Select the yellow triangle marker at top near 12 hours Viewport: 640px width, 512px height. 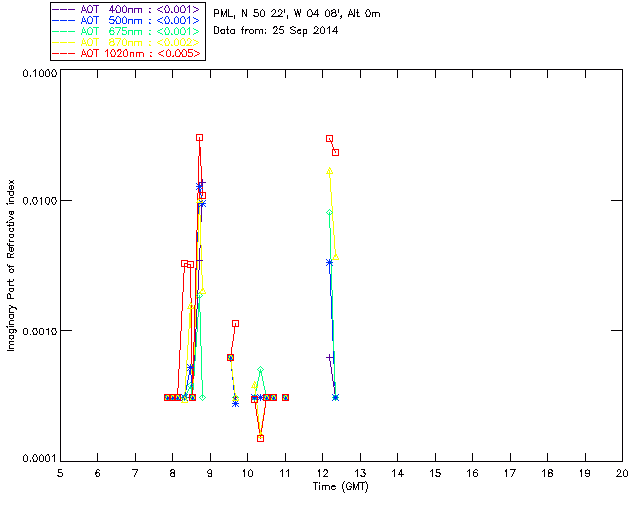coord(329,171)
